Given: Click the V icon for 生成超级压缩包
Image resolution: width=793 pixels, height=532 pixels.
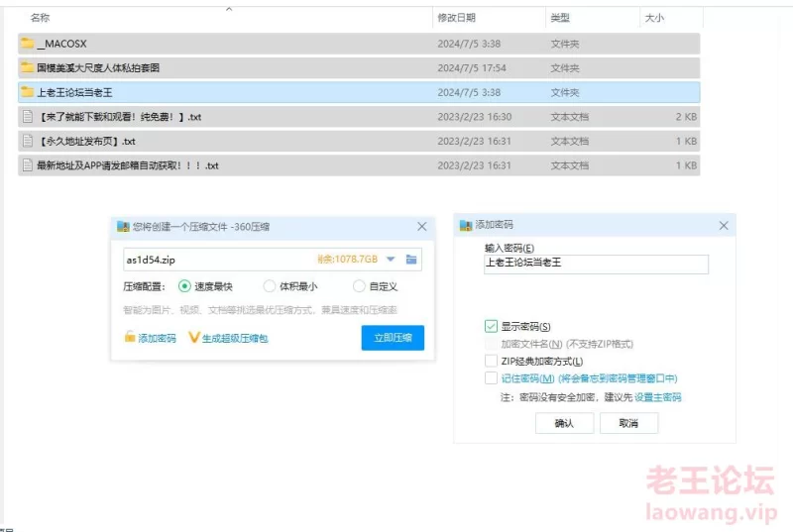Looking at the screenshot, I should 194,338.
